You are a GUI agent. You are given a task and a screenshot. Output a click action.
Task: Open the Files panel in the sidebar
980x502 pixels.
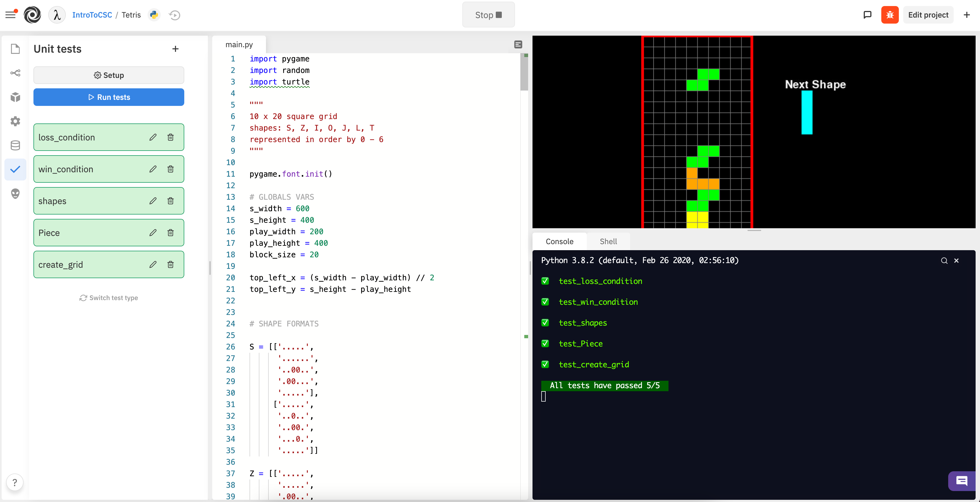pos(15,49)
